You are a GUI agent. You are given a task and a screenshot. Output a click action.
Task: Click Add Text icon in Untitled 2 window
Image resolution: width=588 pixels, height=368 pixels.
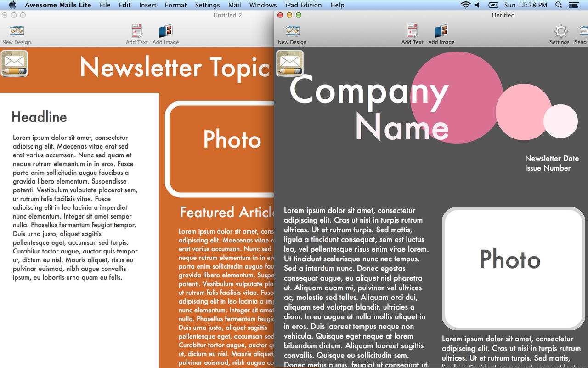pos(137,32)
